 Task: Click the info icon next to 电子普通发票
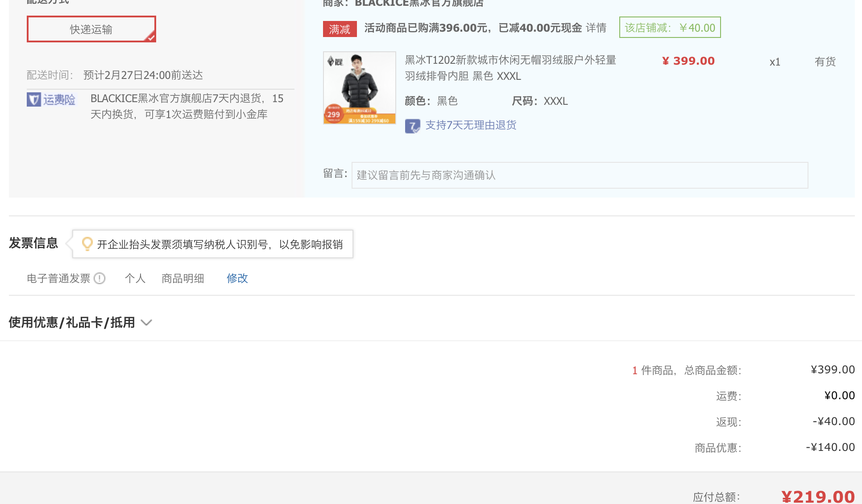99,278
